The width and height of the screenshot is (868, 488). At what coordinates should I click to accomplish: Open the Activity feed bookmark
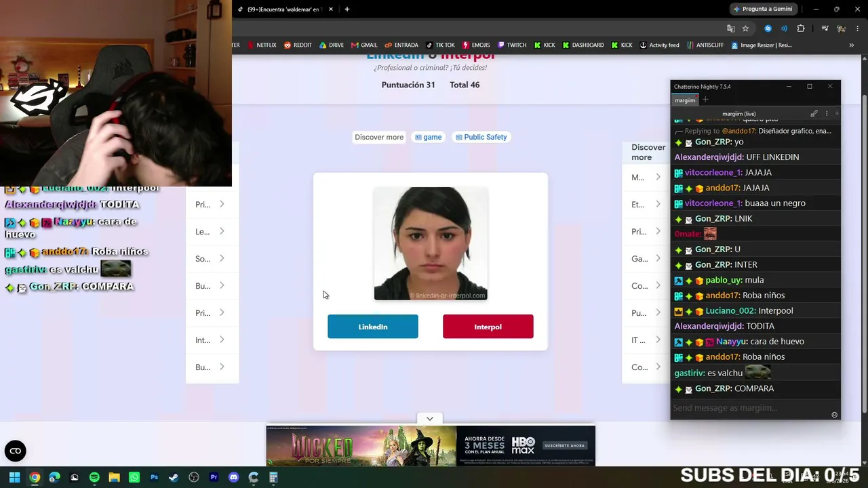(x=659, y=45)
